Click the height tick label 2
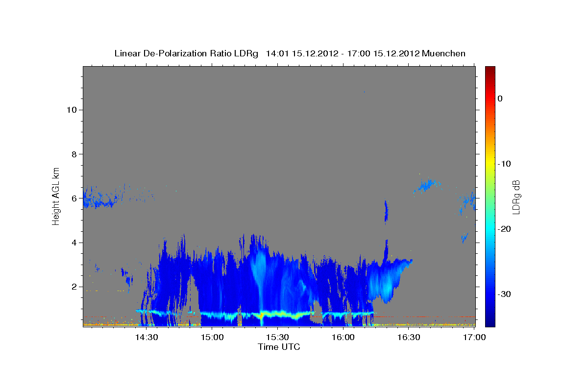The height and width of the screenshot is (392, 588). pos(73,287)
